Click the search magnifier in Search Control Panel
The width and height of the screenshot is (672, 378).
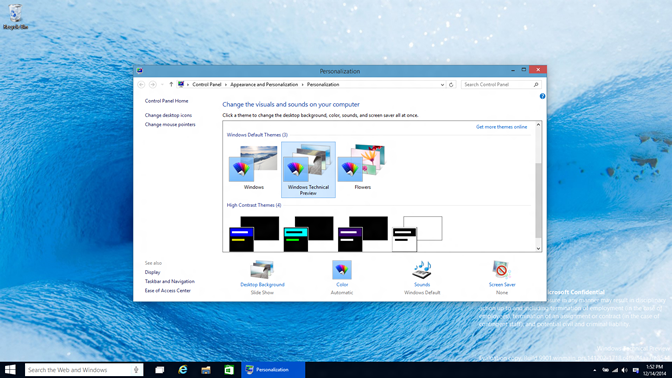pyautogui.click(x=536, y=85)
